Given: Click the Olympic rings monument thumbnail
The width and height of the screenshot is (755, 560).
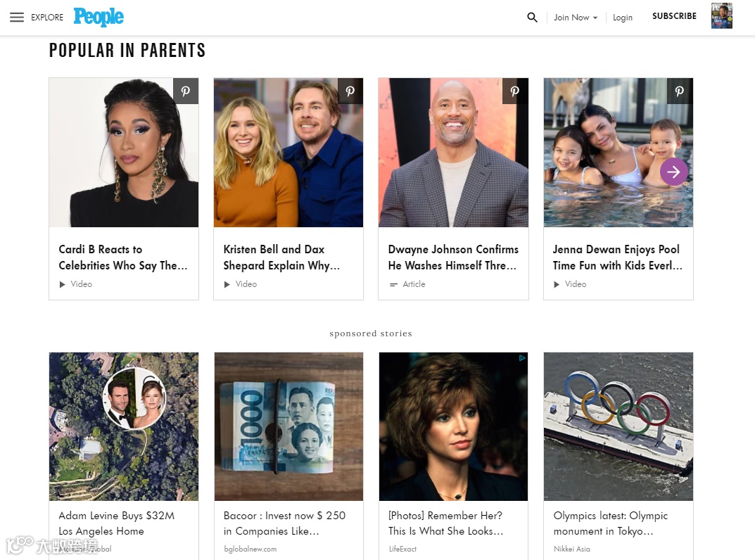Looking at the screenshot, I should pyautogui.click(x=618, y=426).
